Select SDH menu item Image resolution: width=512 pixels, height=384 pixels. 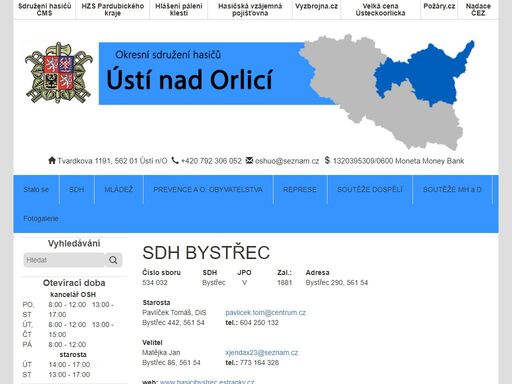point(77,189)
